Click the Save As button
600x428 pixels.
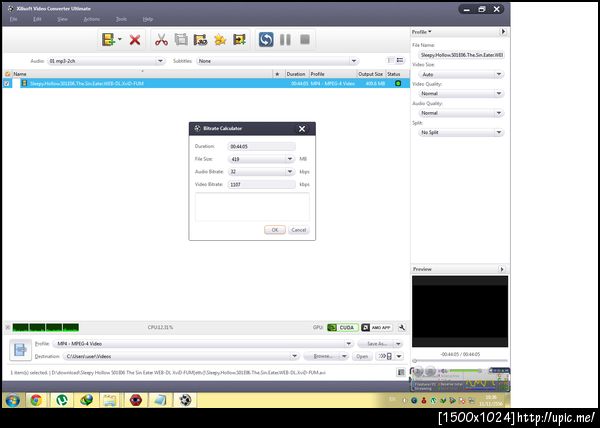[377, 344]
